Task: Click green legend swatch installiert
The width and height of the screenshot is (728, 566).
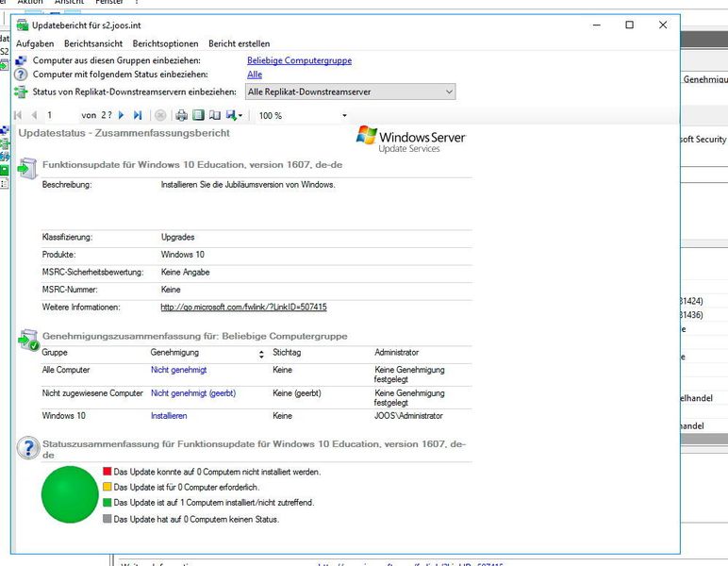Action: 108,502
